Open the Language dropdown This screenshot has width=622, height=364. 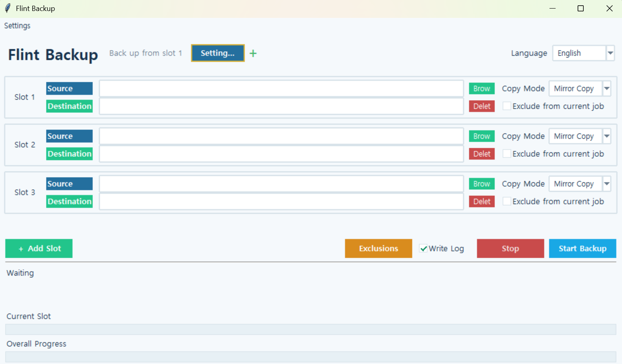click(610, 53)
